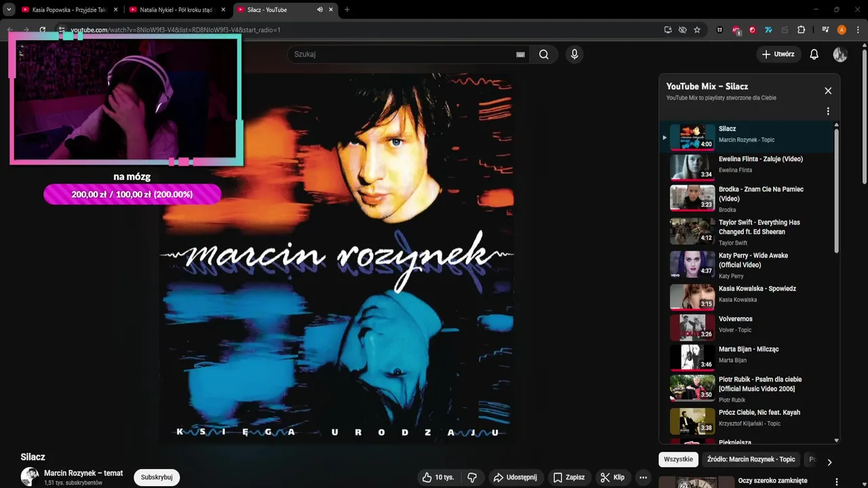Open Chrome media controls icon
Screen dimensions: 868x488
tap(825, 30)
